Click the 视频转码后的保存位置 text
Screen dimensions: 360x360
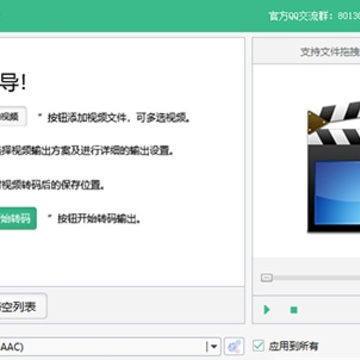[52, 185]
